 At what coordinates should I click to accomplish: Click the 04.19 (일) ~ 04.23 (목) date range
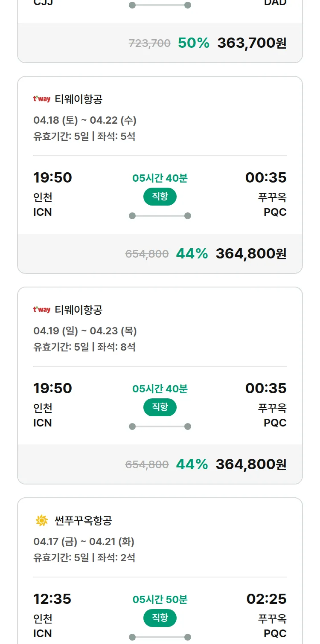tap(85, 331)
